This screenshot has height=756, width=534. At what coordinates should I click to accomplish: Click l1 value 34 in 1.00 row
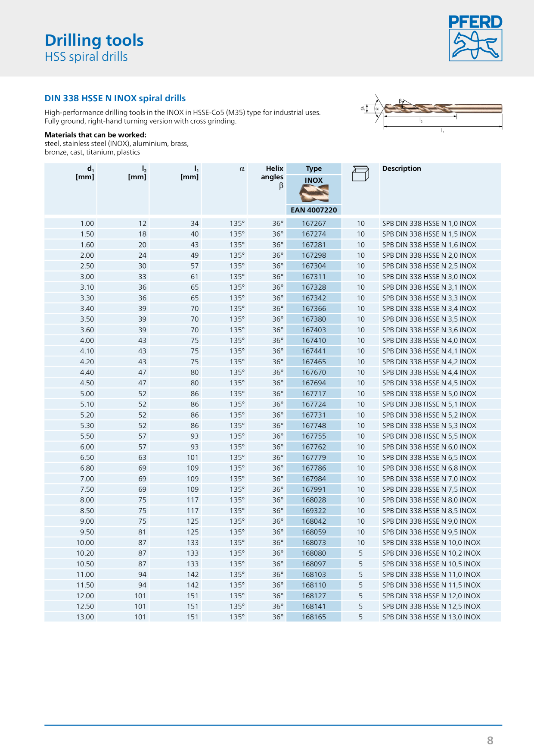point(195,223)
